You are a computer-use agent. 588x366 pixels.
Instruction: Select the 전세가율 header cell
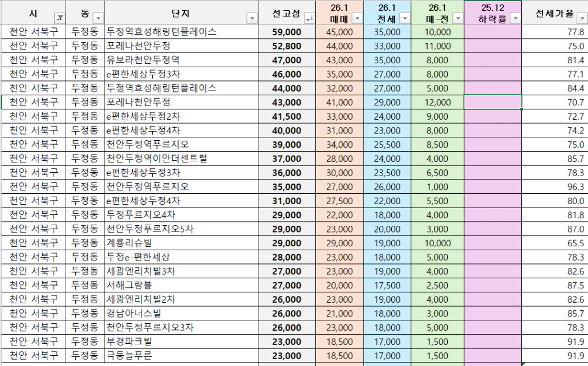(x=554, y=13)
